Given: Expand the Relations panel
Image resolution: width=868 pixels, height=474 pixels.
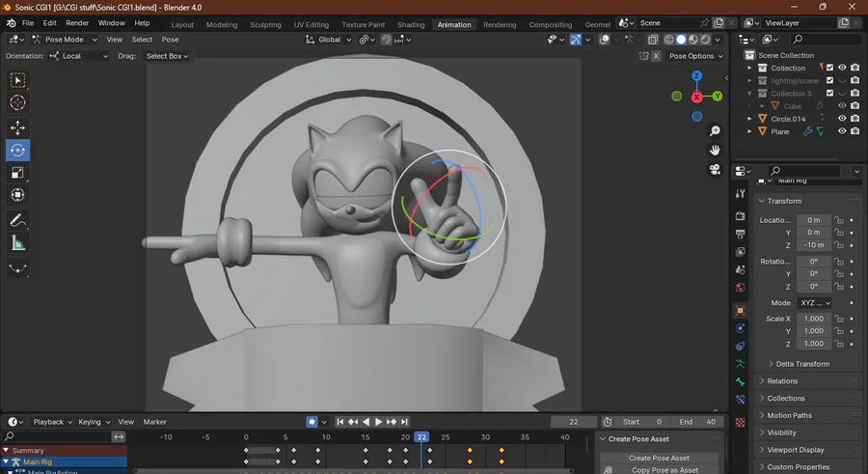Looking at the screenshot, I should (x=781, y=381).
